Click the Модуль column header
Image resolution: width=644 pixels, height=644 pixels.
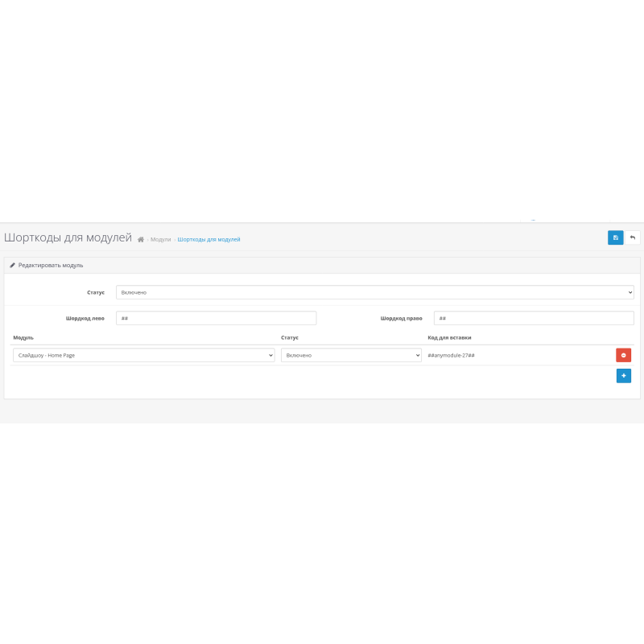click(23, 337)
